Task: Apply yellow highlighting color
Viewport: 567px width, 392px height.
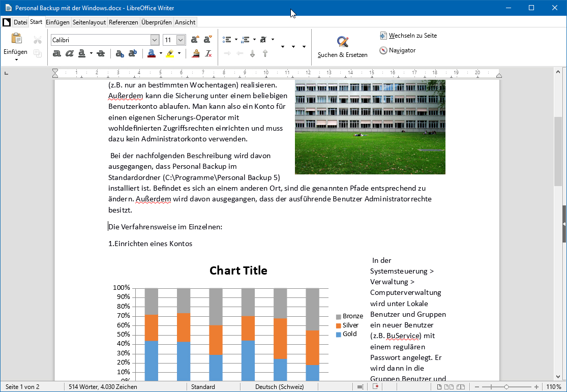Action: [170, 53]
